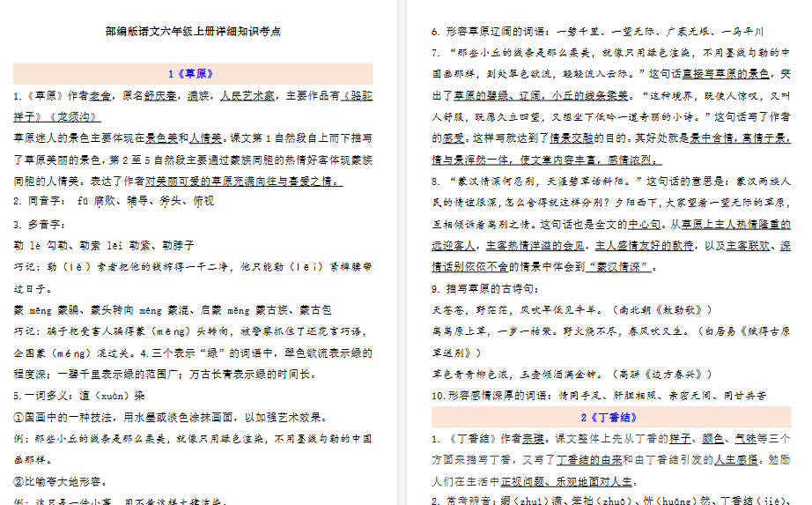The image size is (812, 505).
Task: Click line 9. 描写草原的古诗句
Action: pos(485,289)
